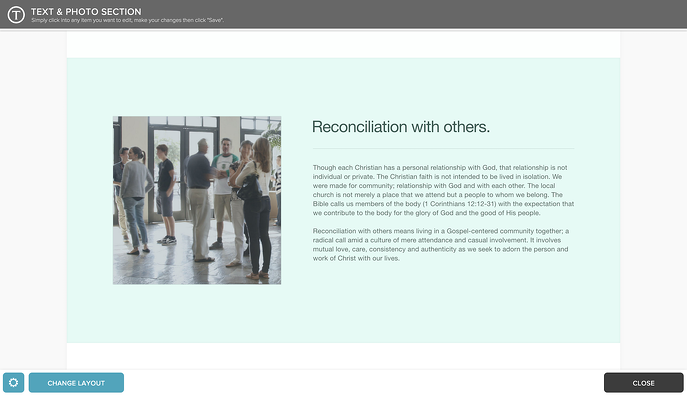Open section settings gear icon
The width and height of the screenshot is (687, 395).
(14, 383)
